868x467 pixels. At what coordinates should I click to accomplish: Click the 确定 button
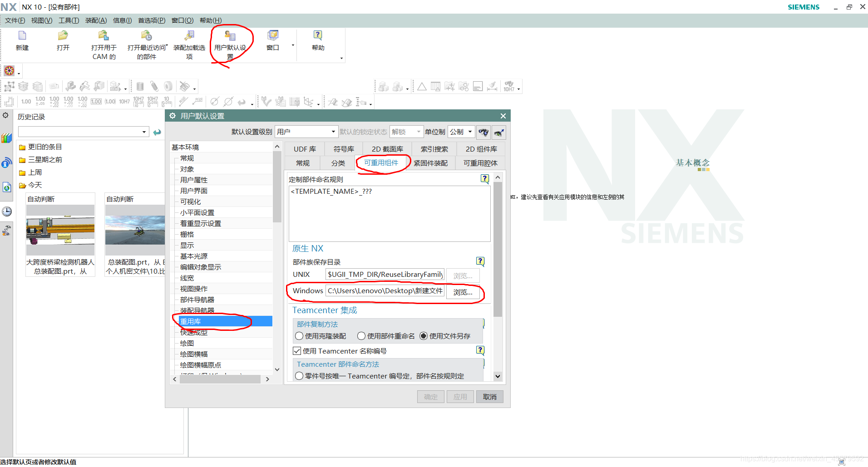coord(431,397)
